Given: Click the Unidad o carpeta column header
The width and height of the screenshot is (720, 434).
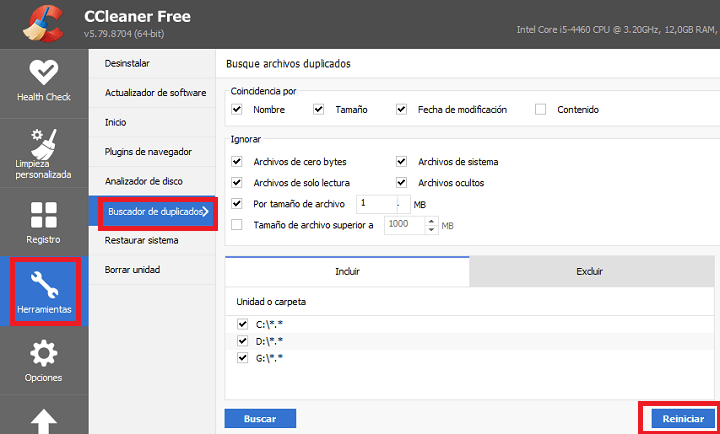Looking at the screenshot, I should click(271, 302).
